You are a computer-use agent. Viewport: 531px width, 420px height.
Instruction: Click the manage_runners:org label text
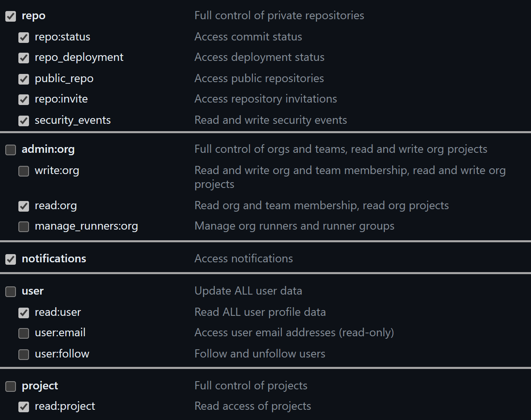tap(86, 226)
